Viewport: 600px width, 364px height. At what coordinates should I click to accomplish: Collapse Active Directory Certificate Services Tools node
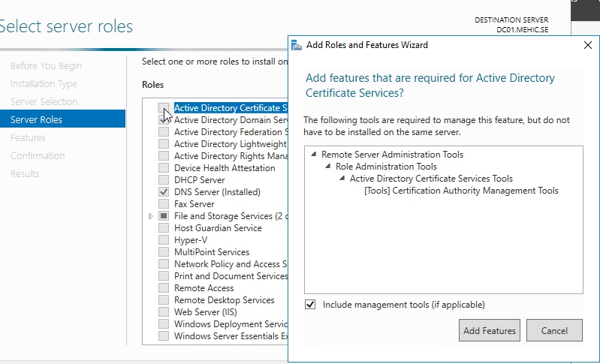point(342,179)
